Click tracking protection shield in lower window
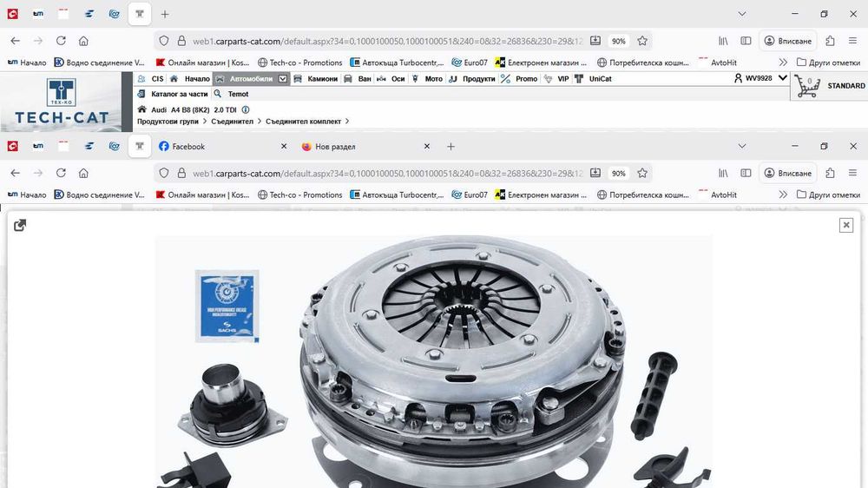The width and height of the screenshot is (868, 488). click(164, 173)
